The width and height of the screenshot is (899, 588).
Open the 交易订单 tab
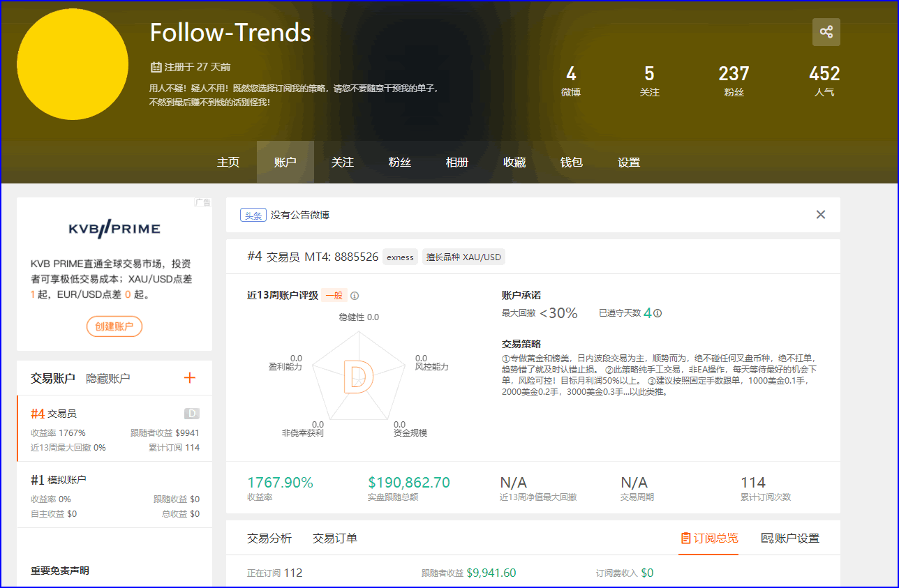(x=335, y=538)
